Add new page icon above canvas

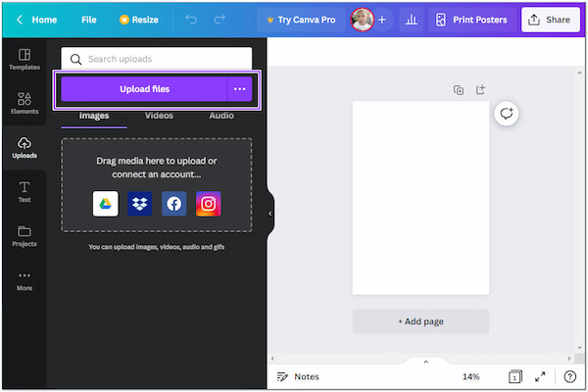point(480,89)
